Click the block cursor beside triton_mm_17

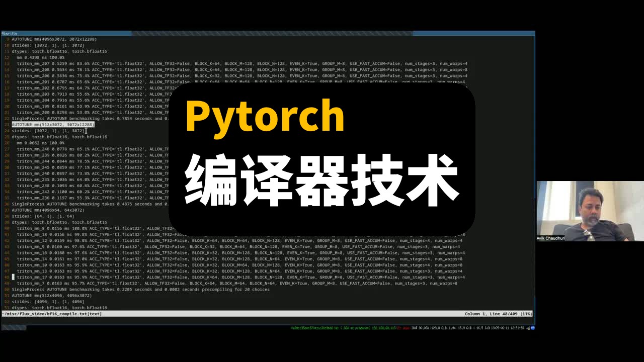point(14,277)
